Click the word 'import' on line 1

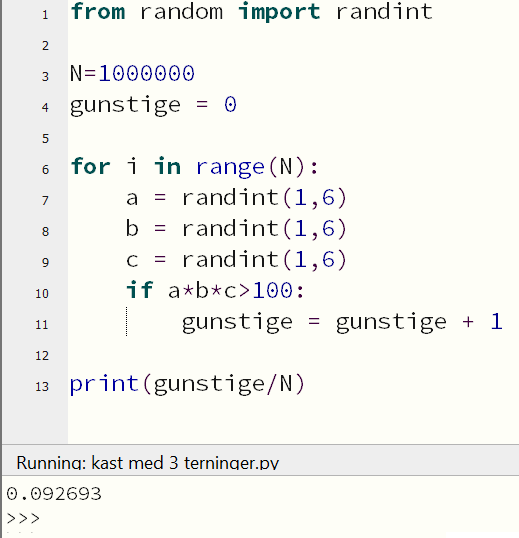[x=279, y=11]
